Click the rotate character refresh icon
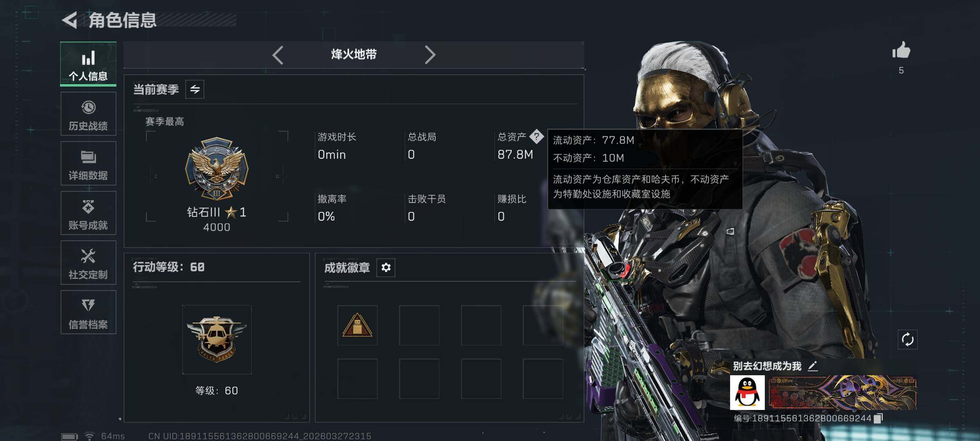This screenshot has width=980, height=441. tap(907, 339)
